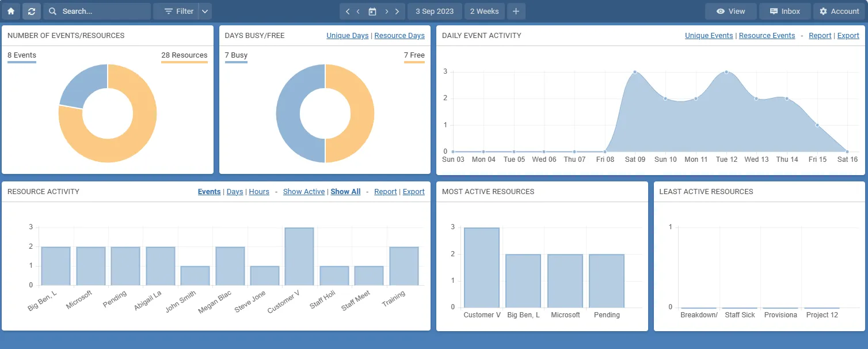Screen dimensions: 868x349
Task: Click Big Ben, L bar in Most Active Resources
Action: [523, 281]
